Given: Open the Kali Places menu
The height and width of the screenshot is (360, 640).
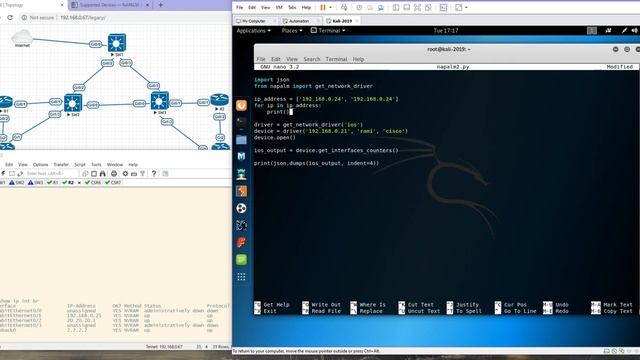Looking at the screenshot, I should [x=292, y=31].
